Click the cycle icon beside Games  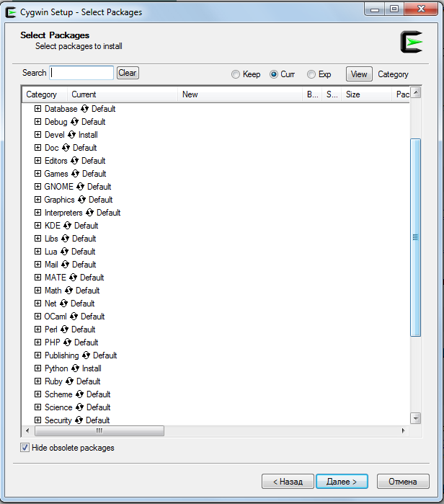(75, 174)
